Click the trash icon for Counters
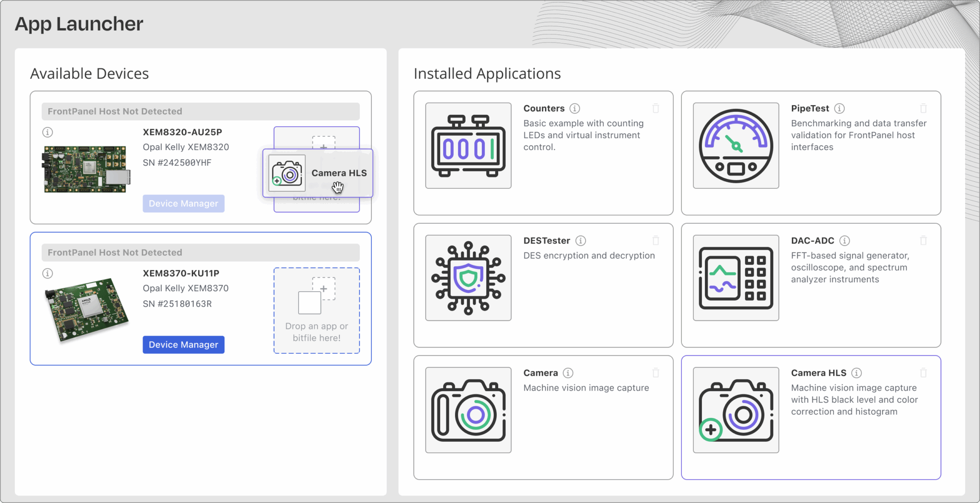 click(656, 108)
